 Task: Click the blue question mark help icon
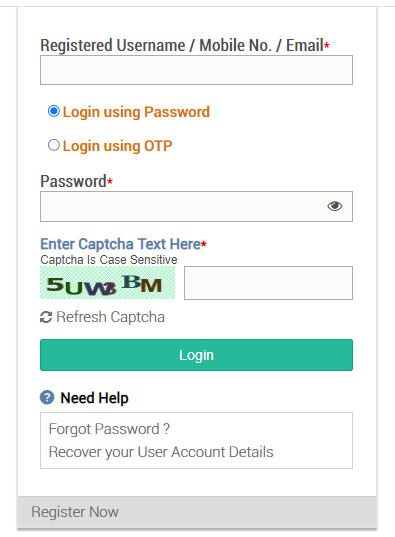coord(47,398)
